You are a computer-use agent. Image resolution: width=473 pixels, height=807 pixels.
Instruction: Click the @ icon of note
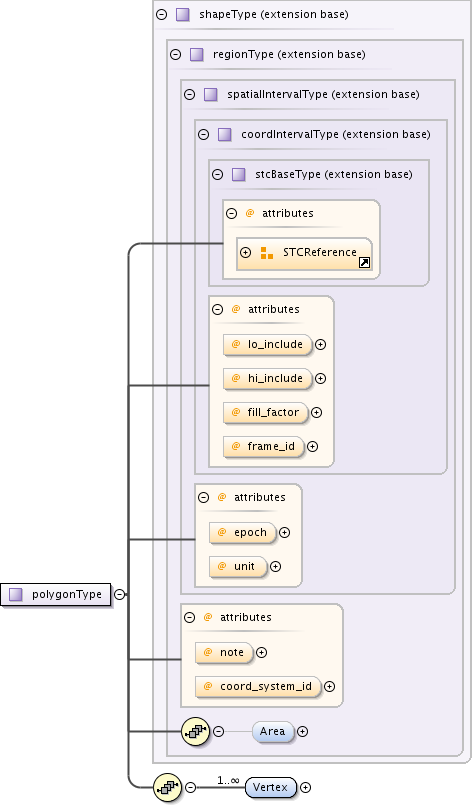(x=208, y=652)
